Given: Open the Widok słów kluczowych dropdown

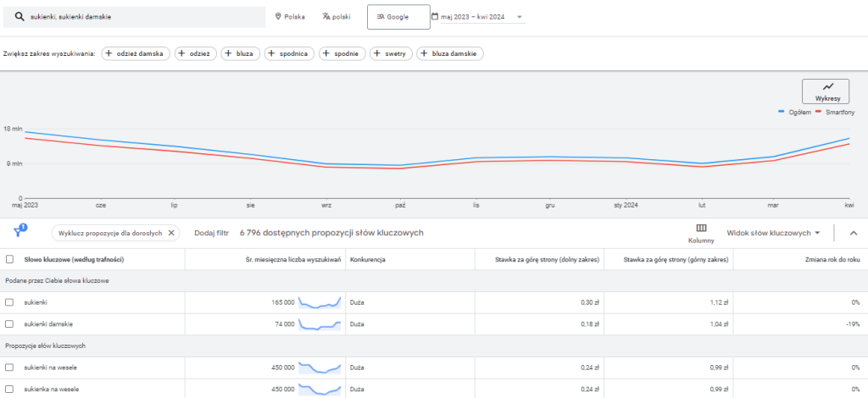Looking at the screenshot, I should [773, 233].
